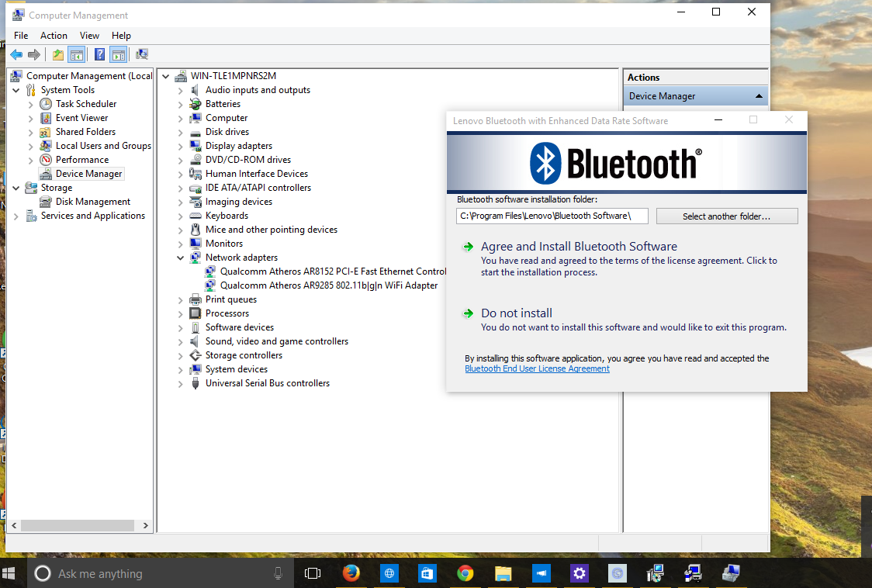Open File Explorer from the taskbar
Screen dimensions: 872x588
[503, 573]
